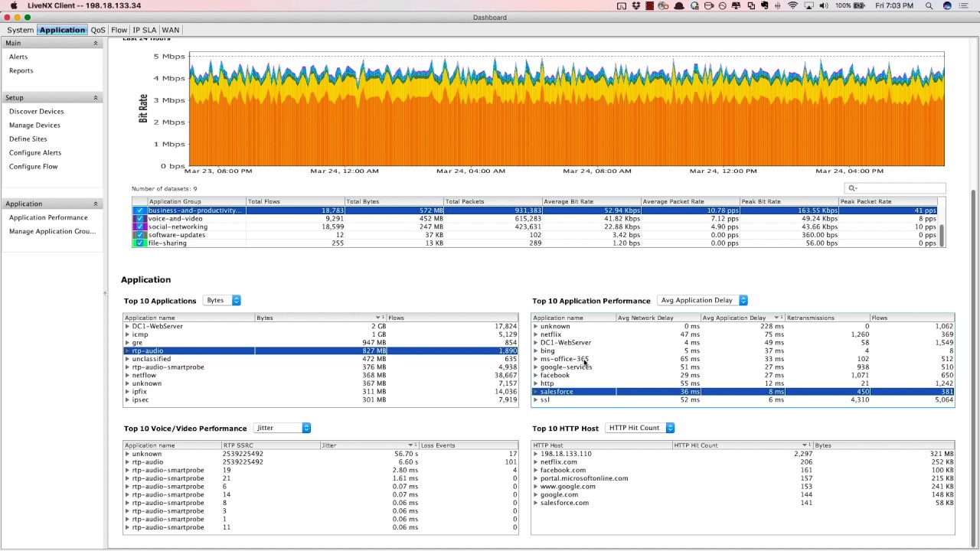Viewport: 980px width, 551px height.
Task: Click the battery status icon
Action: (861, 5)
